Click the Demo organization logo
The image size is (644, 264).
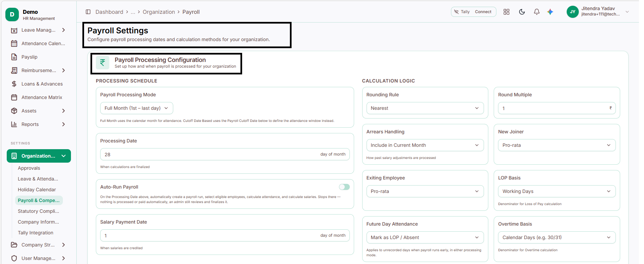pos(12,14)
